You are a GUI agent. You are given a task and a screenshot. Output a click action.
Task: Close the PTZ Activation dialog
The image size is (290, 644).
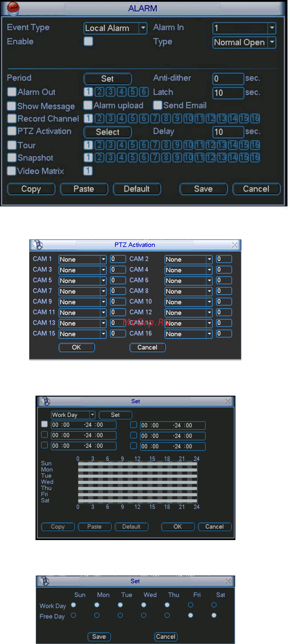coord(234,245)
